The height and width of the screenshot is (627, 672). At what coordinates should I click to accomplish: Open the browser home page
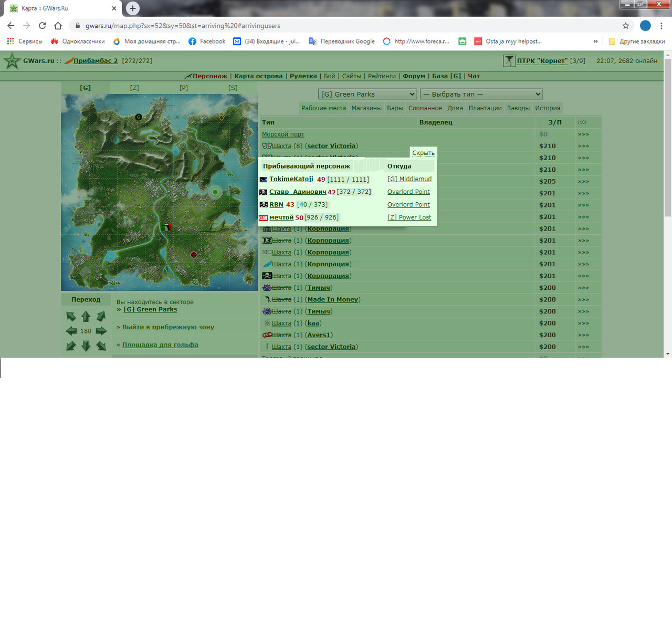(58, 26)
